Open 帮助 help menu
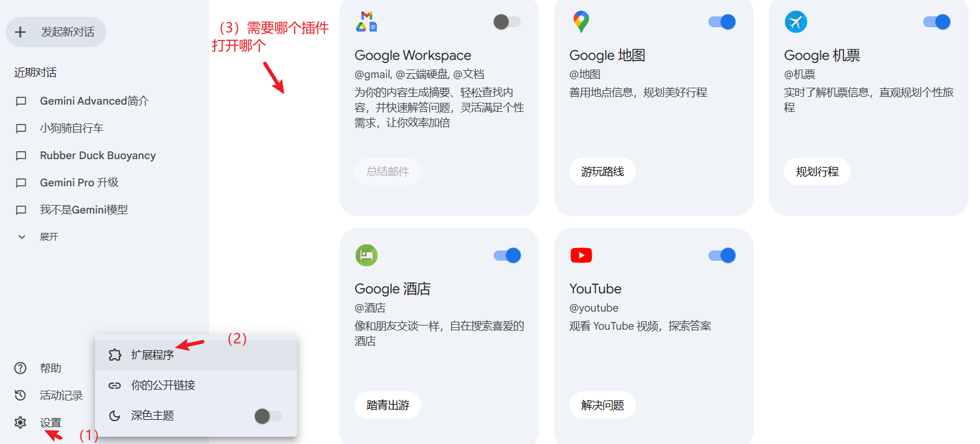The image size is (980, 444). pos(51,368)
